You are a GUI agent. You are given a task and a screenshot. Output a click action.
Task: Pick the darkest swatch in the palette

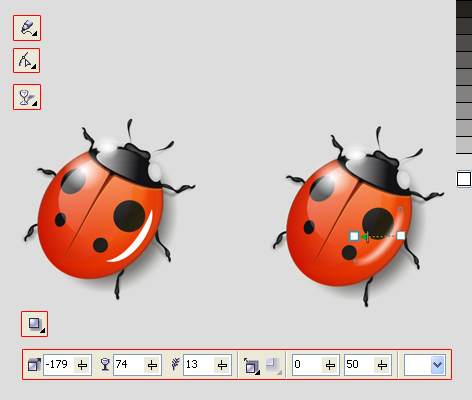click(464, 9)
